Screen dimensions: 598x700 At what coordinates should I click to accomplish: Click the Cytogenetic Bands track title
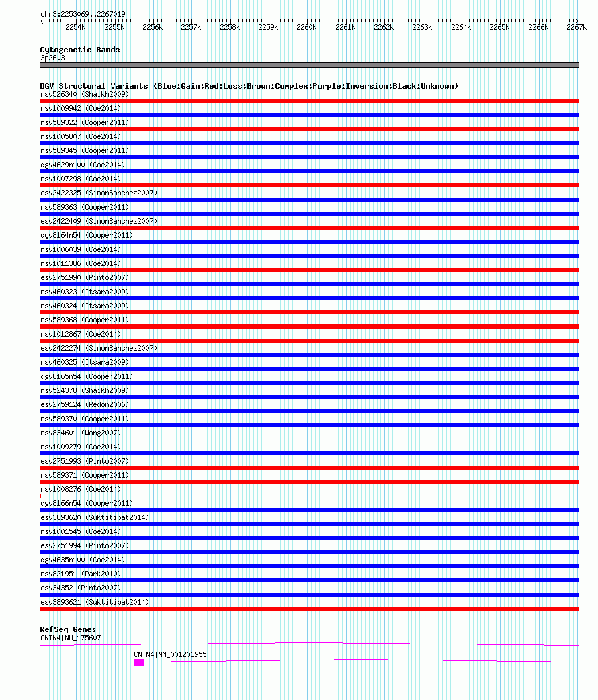(80, 50)
